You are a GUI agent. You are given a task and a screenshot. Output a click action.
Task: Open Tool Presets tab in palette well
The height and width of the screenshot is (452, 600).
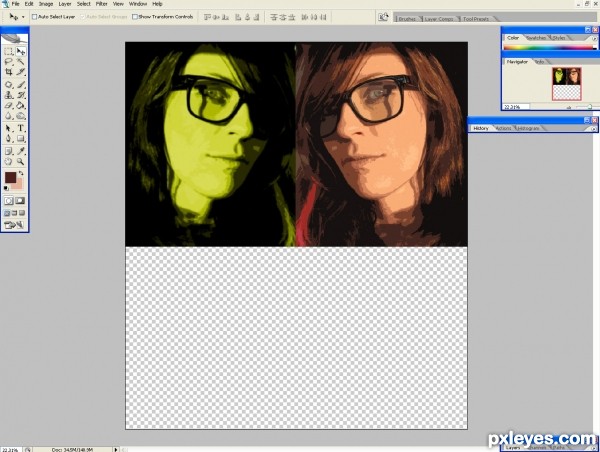(x=476, y=19)
